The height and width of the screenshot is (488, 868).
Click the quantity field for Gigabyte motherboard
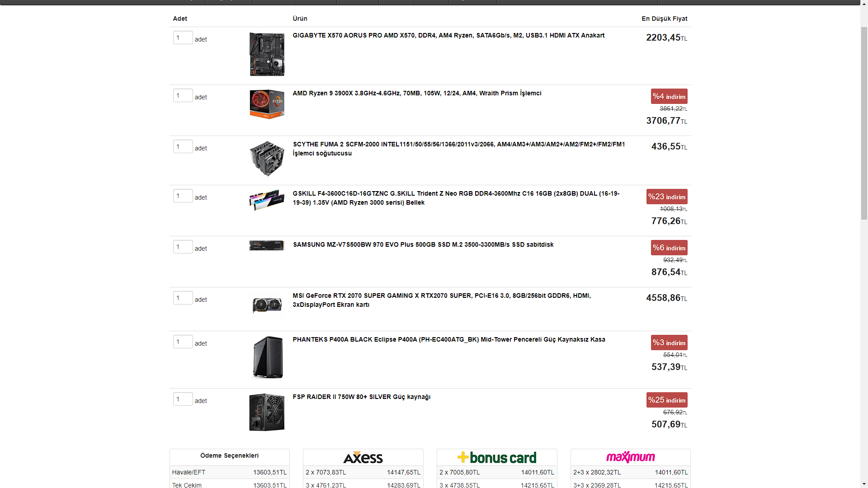tap(183, 38)
